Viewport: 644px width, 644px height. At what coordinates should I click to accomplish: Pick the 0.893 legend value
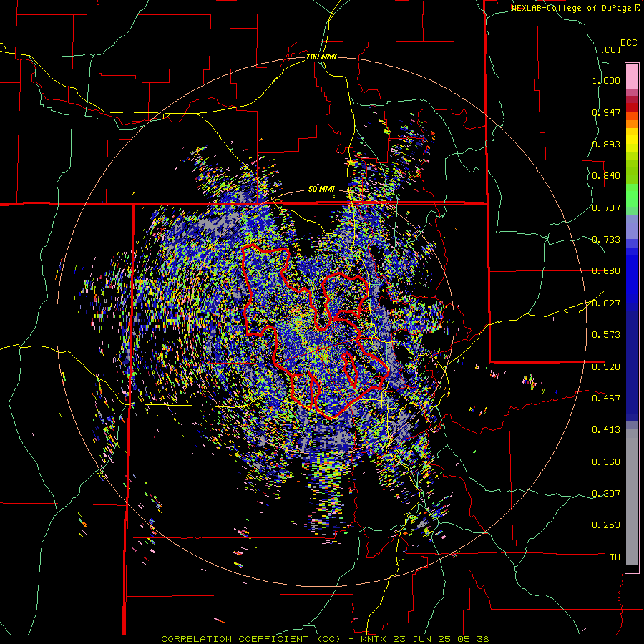pyautogui.click(x=606, y=144)
